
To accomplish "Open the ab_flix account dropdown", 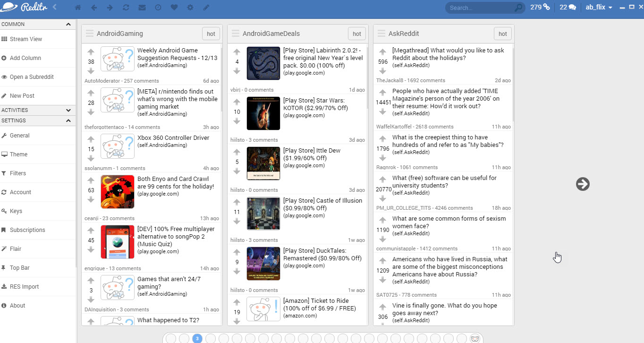I will (599, 8).
